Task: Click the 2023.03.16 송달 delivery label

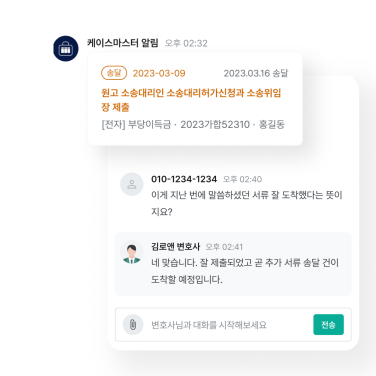Action: point(256,73)
